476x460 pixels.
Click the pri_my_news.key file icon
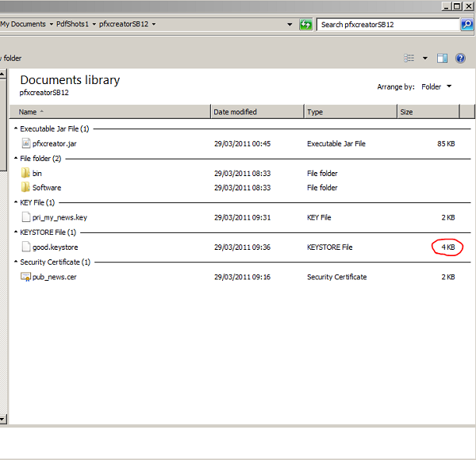coord(26,217)
